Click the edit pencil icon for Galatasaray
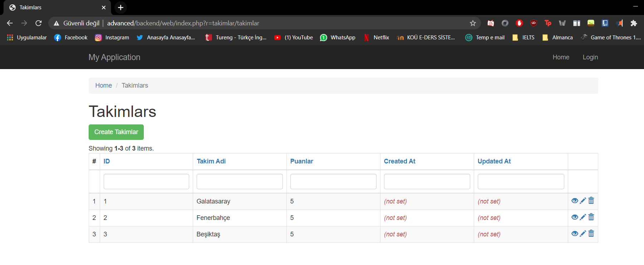The image size is (644, 265). pos(583,201)
